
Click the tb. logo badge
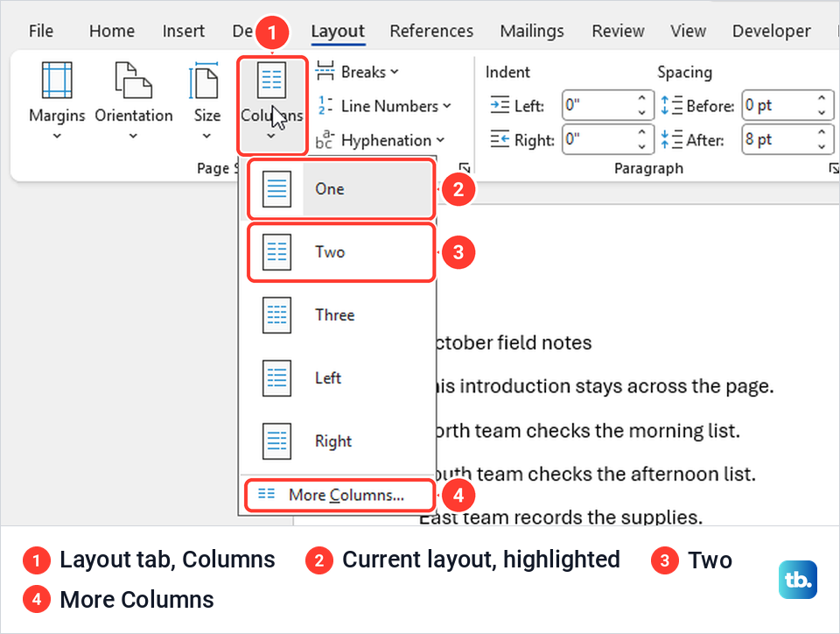798,580
